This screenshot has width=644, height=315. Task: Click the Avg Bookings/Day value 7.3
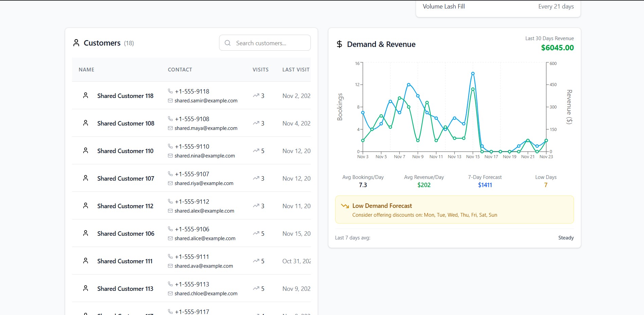pos(363,185)
